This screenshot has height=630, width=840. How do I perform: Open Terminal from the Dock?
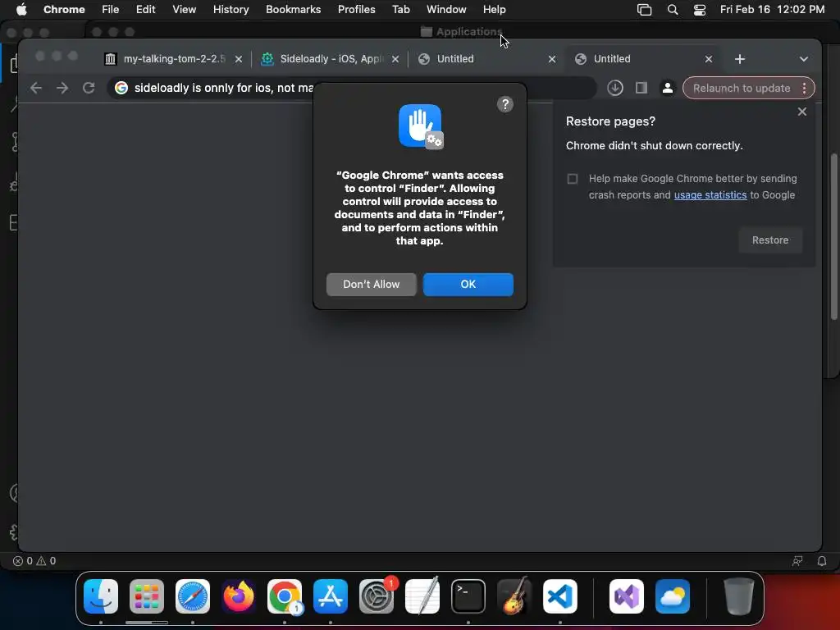tap(468, 596)
